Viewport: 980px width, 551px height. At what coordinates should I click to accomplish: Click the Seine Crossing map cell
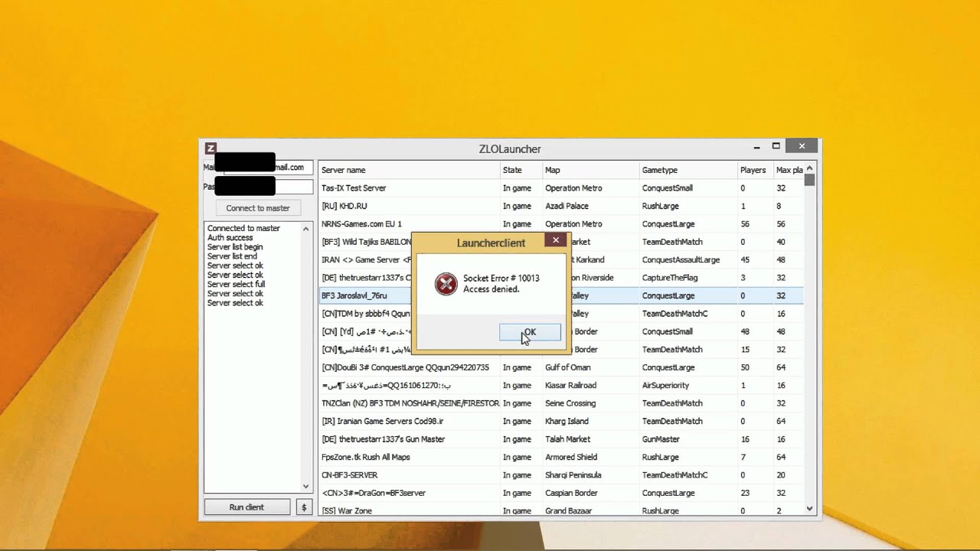570,403
